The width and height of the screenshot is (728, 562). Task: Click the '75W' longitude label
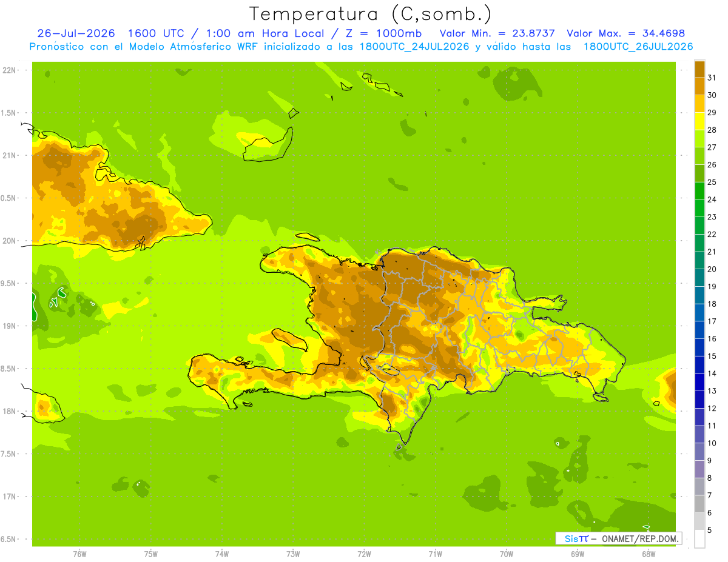[150, 554]
